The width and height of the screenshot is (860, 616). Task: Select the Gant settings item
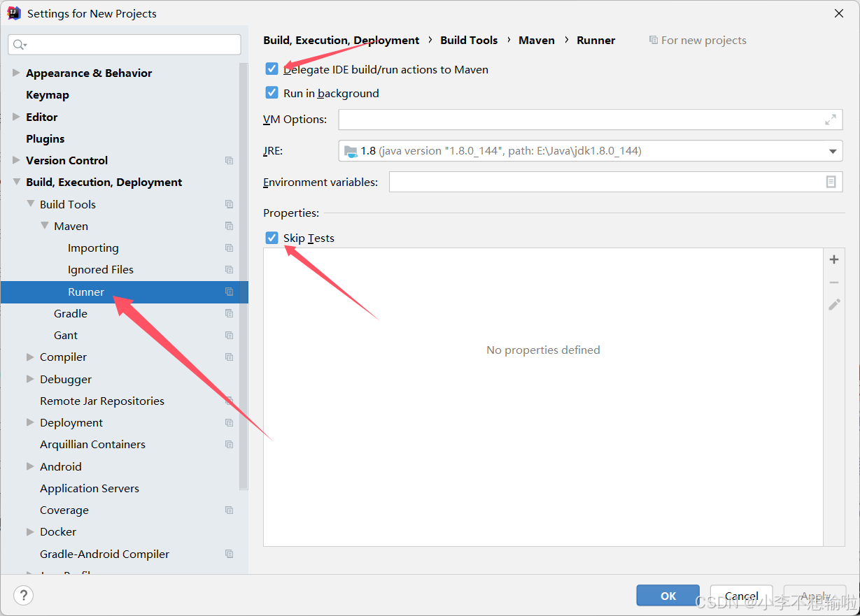[x=66, y=335]
